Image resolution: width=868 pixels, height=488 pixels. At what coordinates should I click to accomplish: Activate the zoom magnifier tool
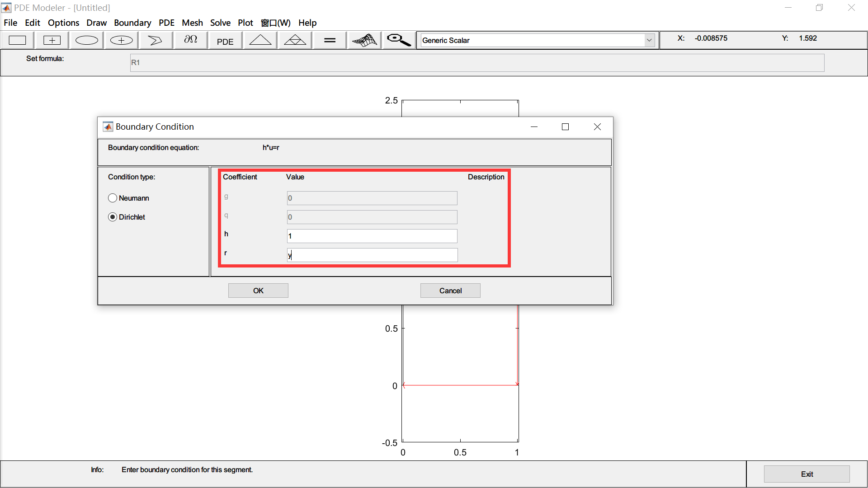(398, 40)
